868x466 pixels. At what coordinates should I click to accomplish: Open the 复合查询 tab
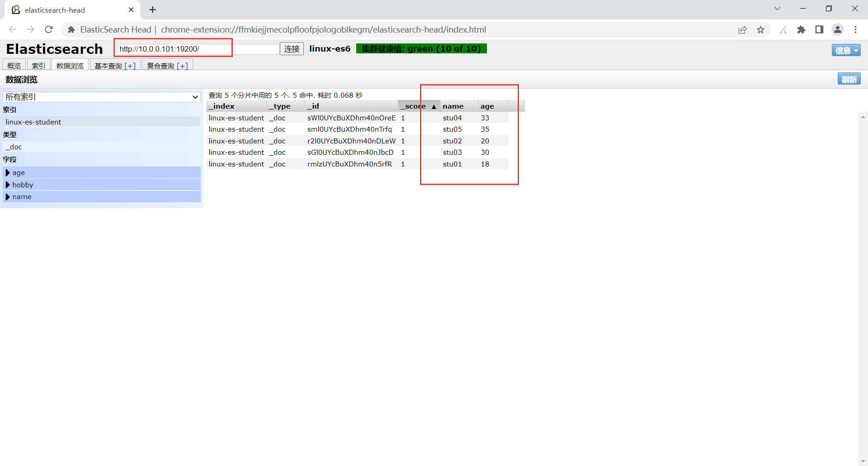160,66
